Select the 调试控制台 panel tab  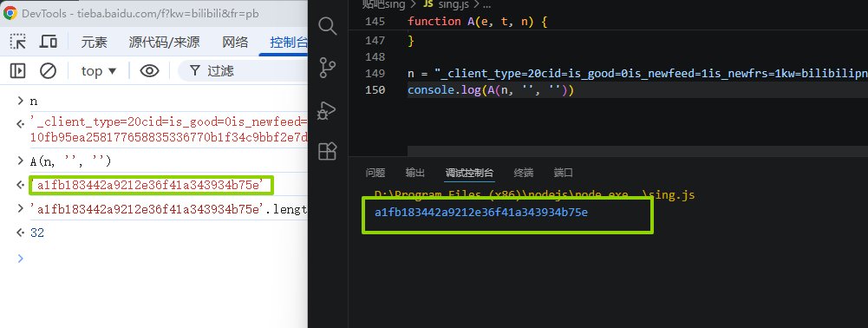pos(469,173)
